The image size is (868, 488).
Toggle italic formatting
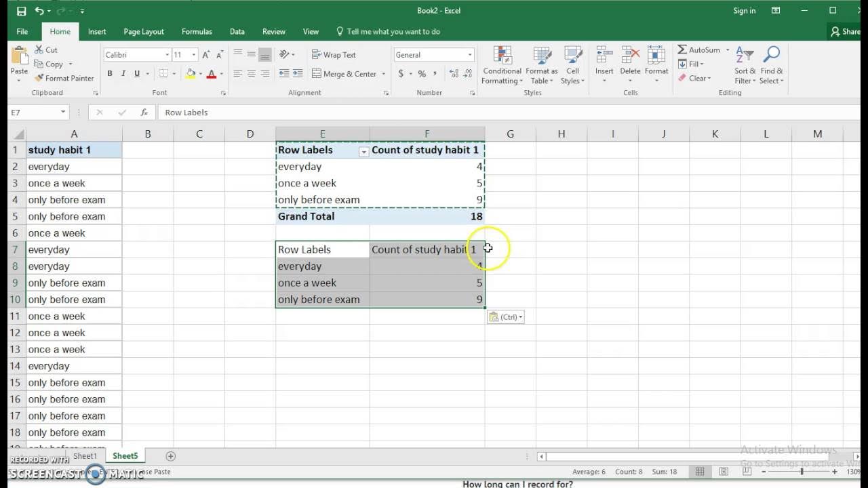click(x=123, y=74)
